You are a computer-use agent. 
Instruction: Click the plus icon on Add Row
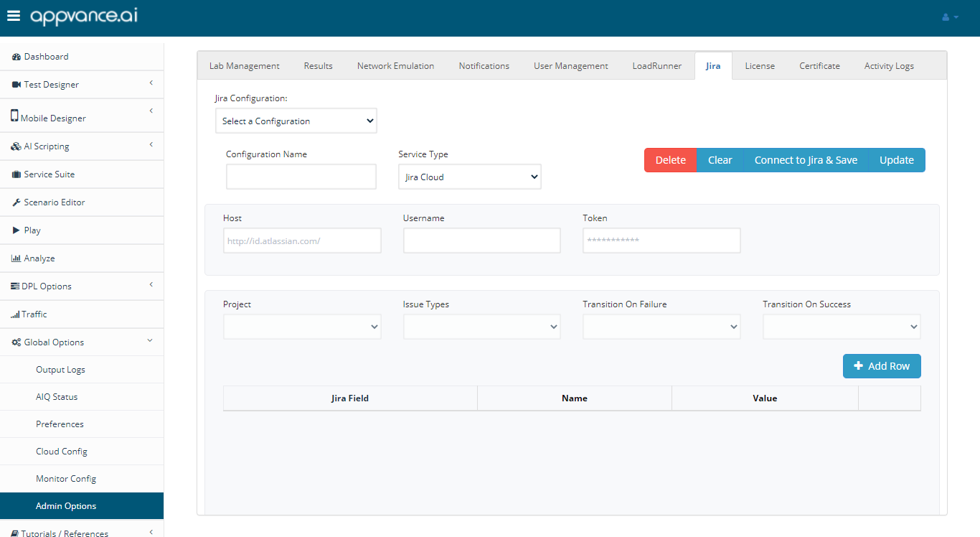pos(859,366)
